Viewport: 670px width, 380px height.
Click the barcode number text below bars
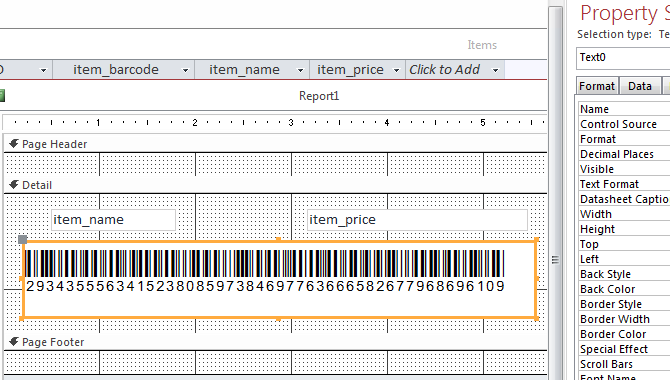[x=265, y=286]
